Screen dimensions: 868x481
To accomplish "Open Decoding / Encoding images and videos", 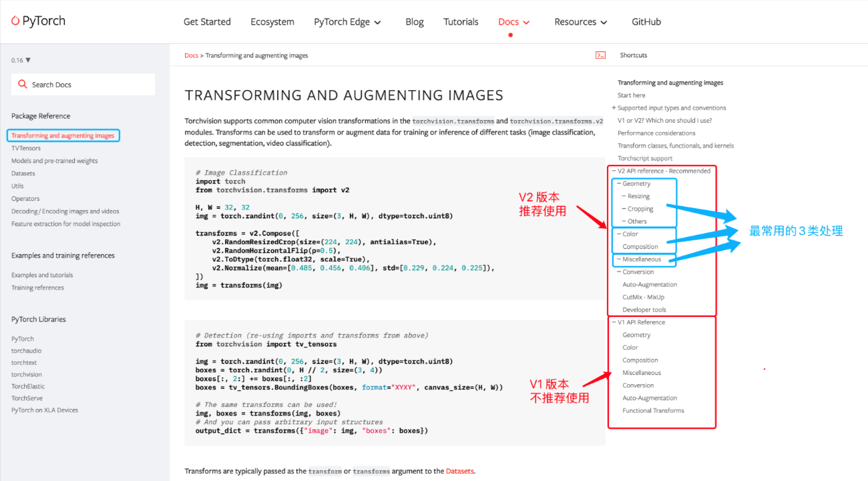I will point(65,211).
